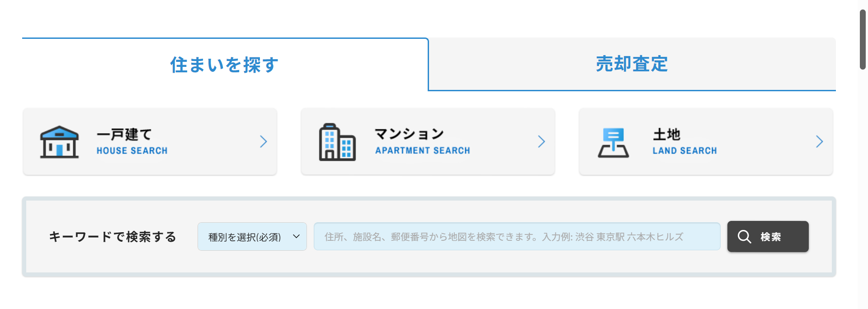Select the 土地 heading text
The image size is (868, 309).
[666, 135]
